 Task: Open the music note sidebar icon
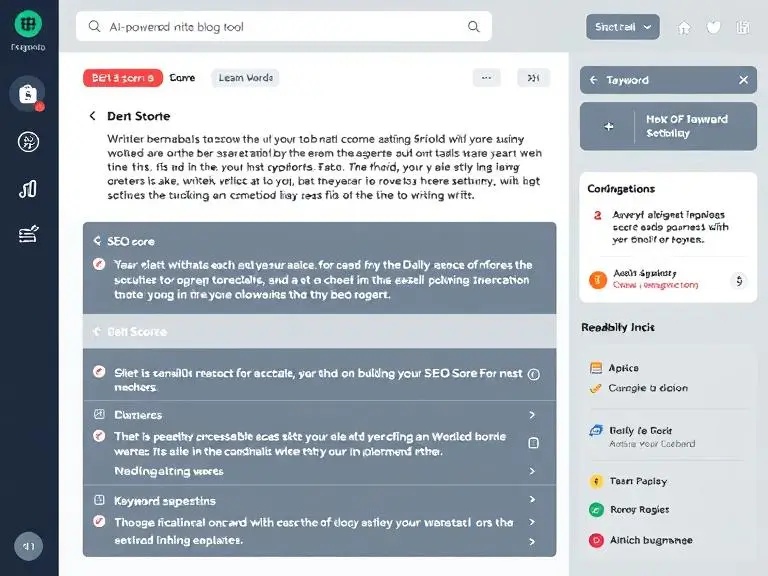point(28,189)
